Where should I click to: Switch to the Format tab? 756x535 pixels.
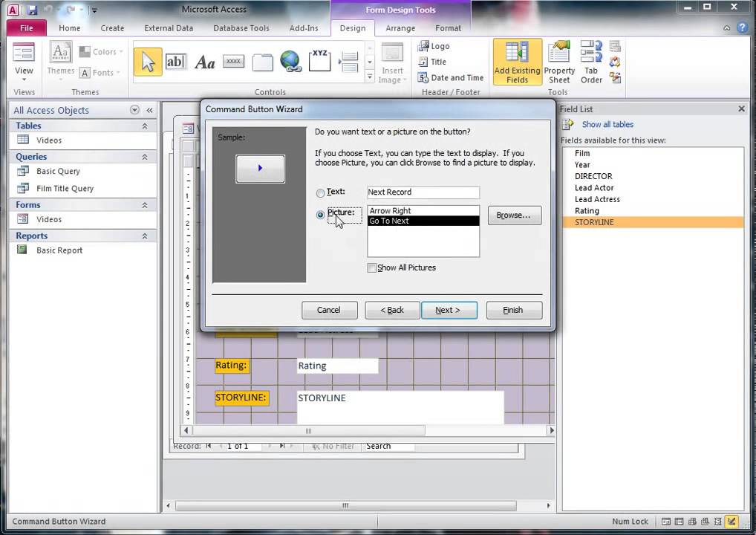click(x=448, y=28)
